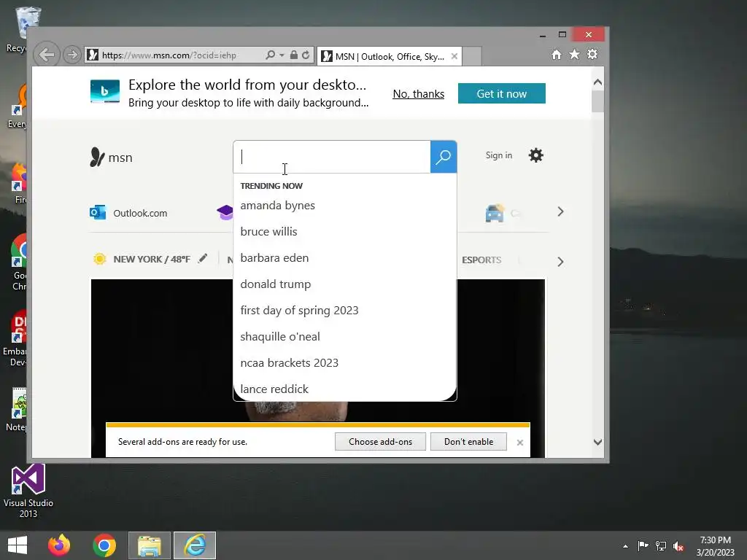Open the address bar autocomplete dropdown arrow
The height and width of the screenshot is (560, 747).
(282, 55)
